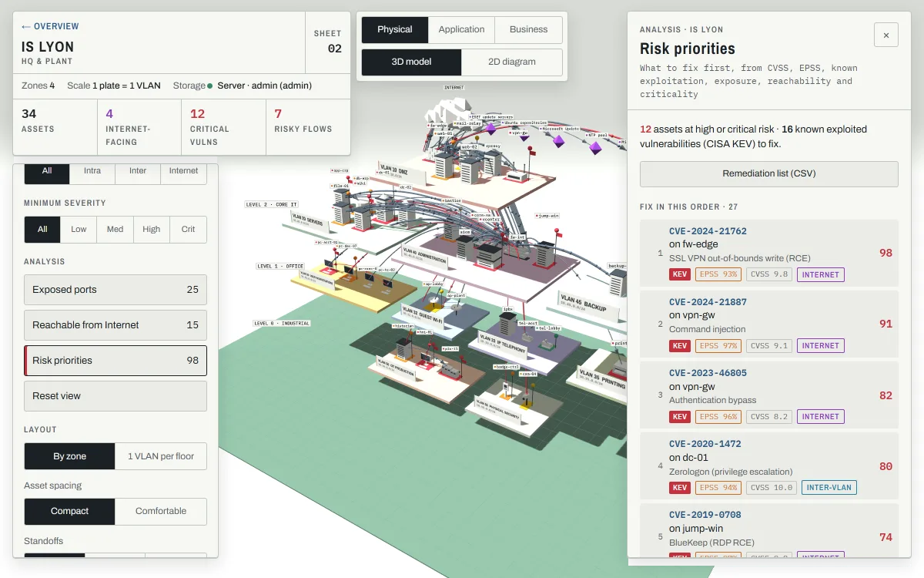The height and width of the screenshot is (578, 924).
Task: Click the LEVEL 2 · CORE IT floor label
Action: pyautogui.click(x=271, y=205)
